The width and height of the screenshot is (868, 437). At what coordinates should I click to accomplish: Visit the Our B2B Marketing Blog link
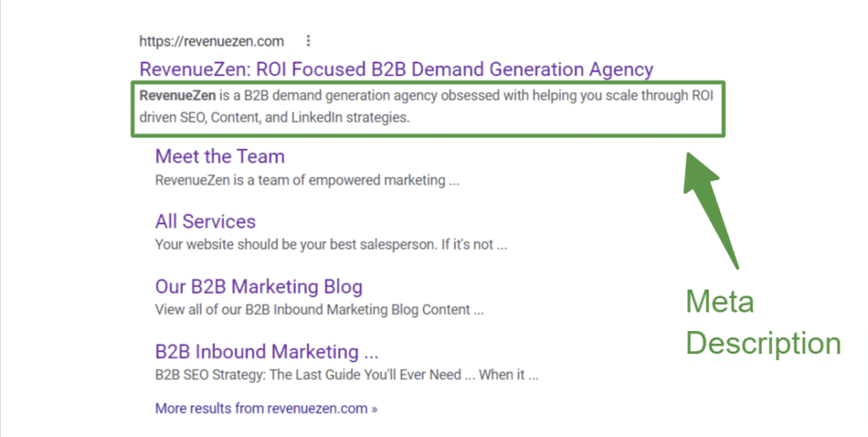click(x=259, y=286)
